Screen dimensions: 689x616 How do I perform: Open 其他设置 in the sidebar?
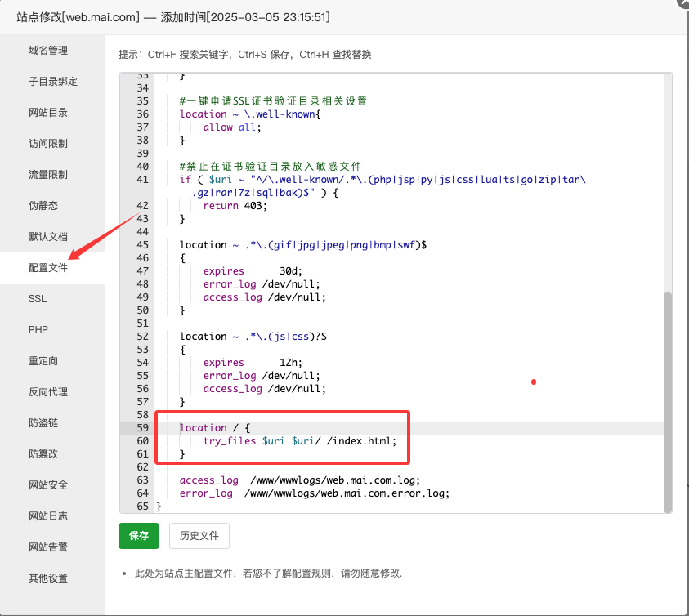(x=48, y=578)
